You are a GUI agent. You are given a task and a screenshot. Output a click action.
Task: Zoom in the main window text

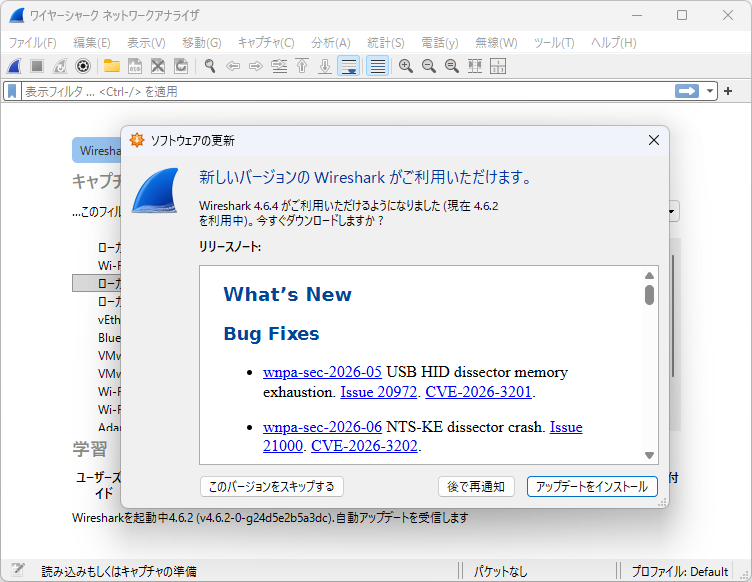coord(406,66)
